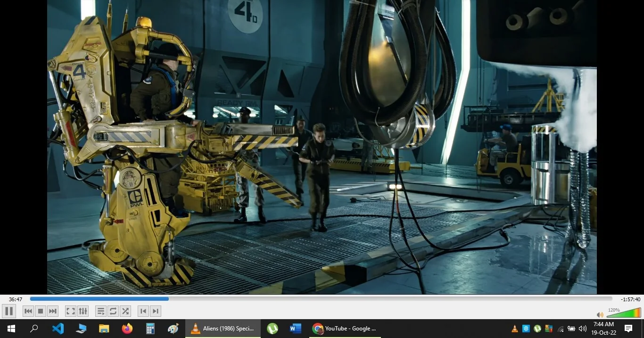Viewport: 644px width, 338px height.
Task: Check the battery status icon
Action: pyautogui.click(x=571, y=329)
